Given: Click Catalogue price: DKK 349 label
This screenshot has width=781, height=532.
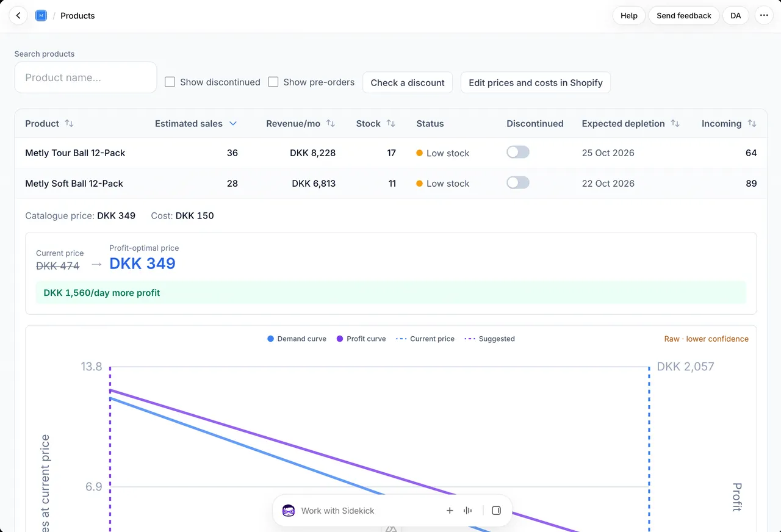Looking at the screenshot, I should click(81, 215).
